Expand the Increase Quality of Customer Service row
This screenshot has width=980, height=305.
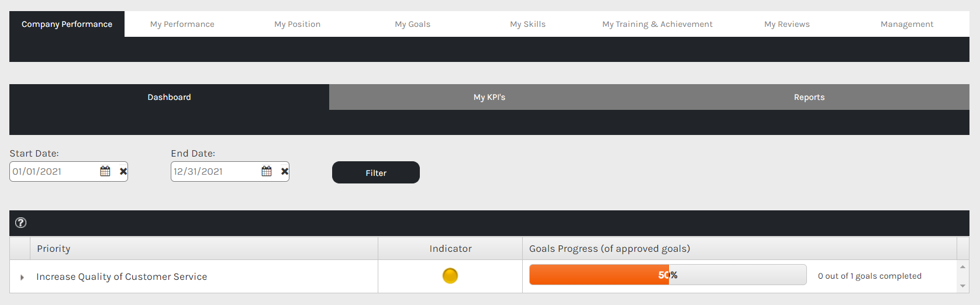22,277
